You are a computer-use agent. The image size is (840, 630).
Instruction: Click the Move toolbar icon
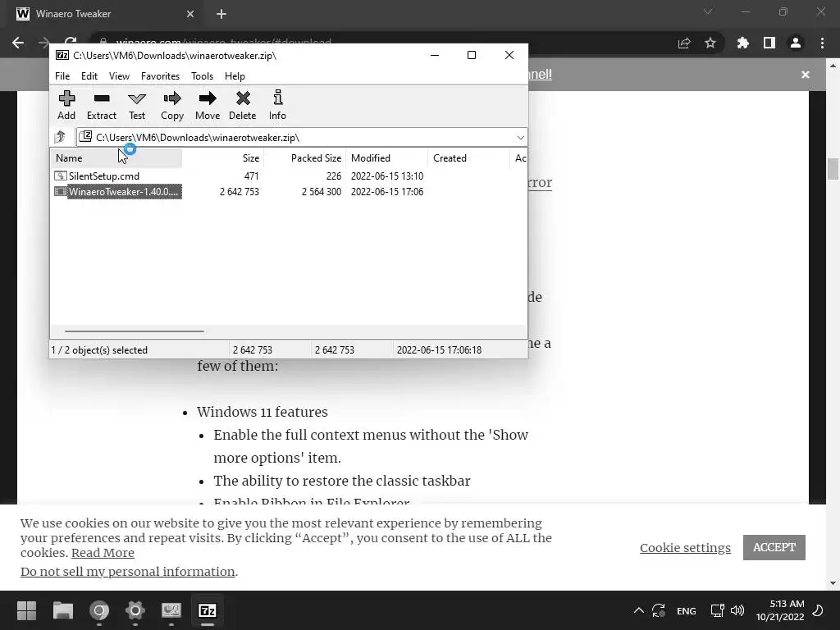click(208, 105)
